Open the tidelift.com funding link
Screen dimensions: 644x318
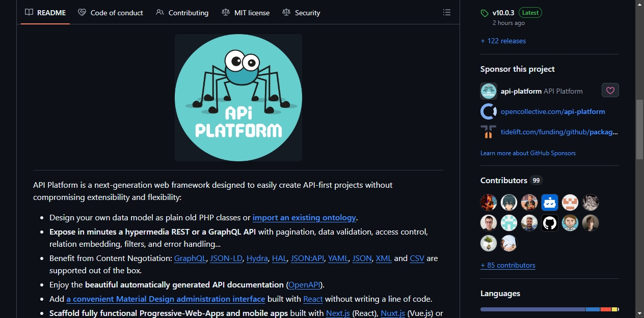pos(559,132)
